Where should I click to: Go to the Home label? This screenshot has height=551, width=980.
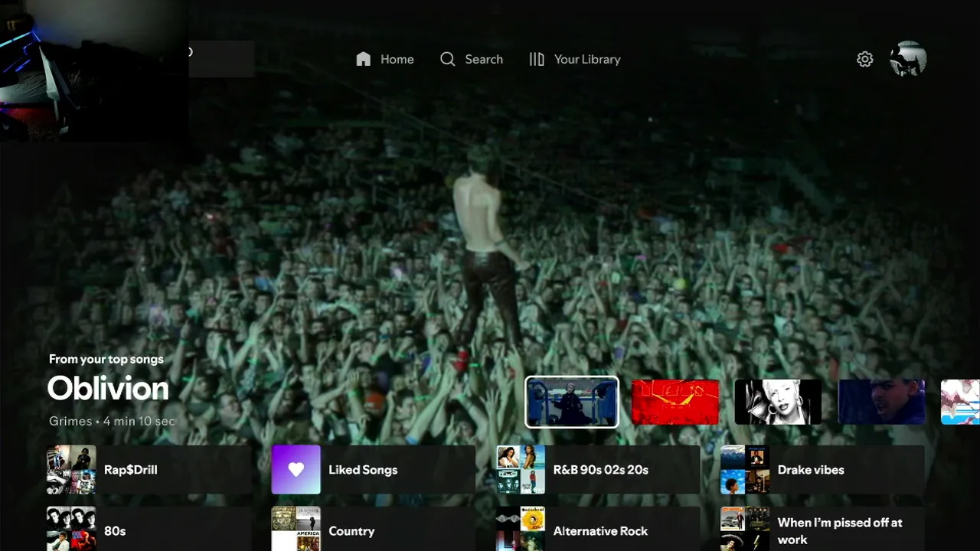tap(397, 59)
